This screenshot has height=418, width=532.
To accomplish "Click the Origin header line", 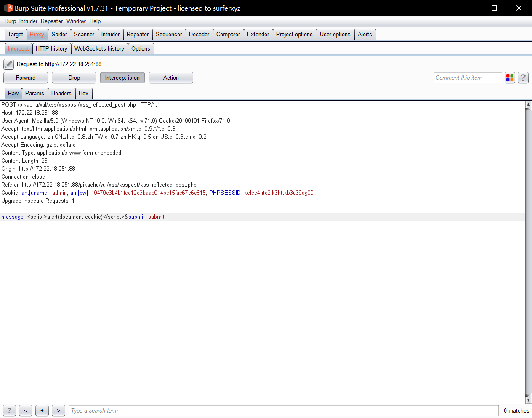I will point(38,169).
